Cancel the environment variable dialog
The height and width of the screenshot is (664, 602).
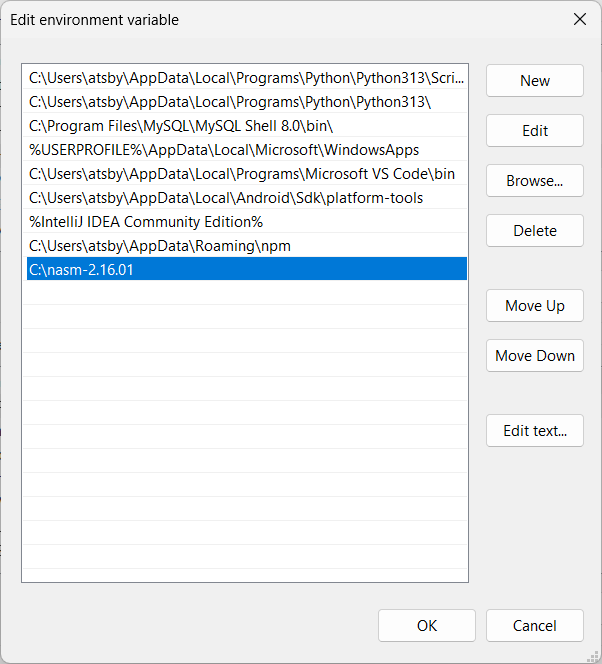[534, 626]
